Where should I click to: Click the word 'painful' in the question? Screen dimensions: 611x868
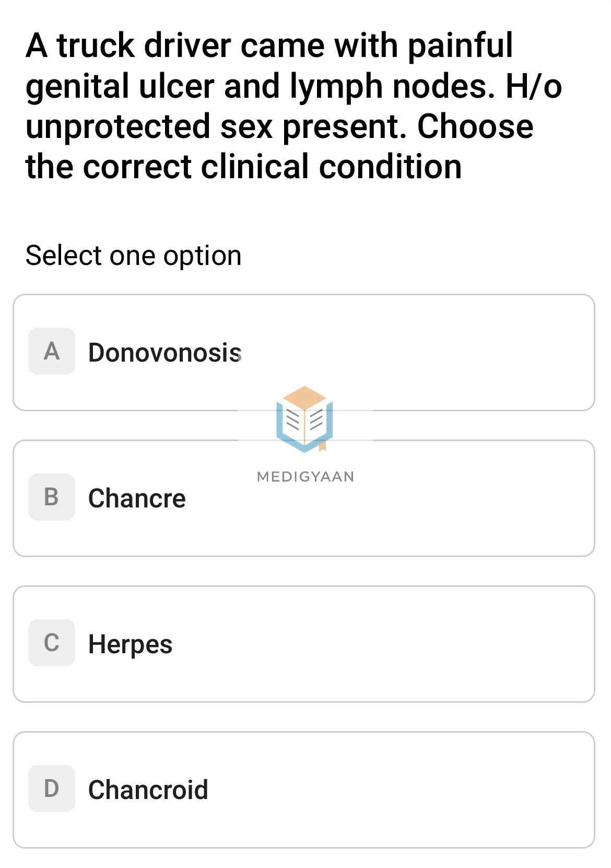[460, 45]
